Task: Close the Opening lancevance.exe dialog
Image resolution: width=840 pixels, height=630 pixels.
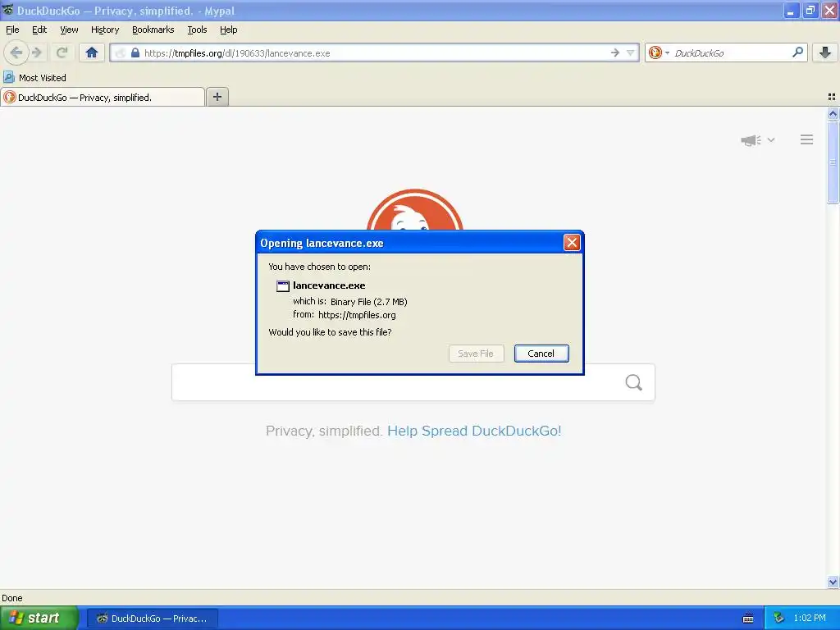Action: click(572, 243)
